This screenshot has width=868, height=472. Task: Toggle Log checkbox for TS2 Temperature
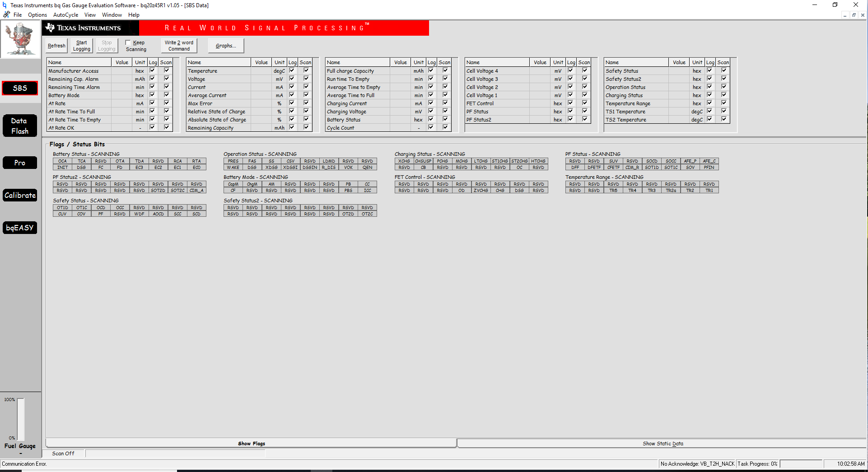click(709, 119)
